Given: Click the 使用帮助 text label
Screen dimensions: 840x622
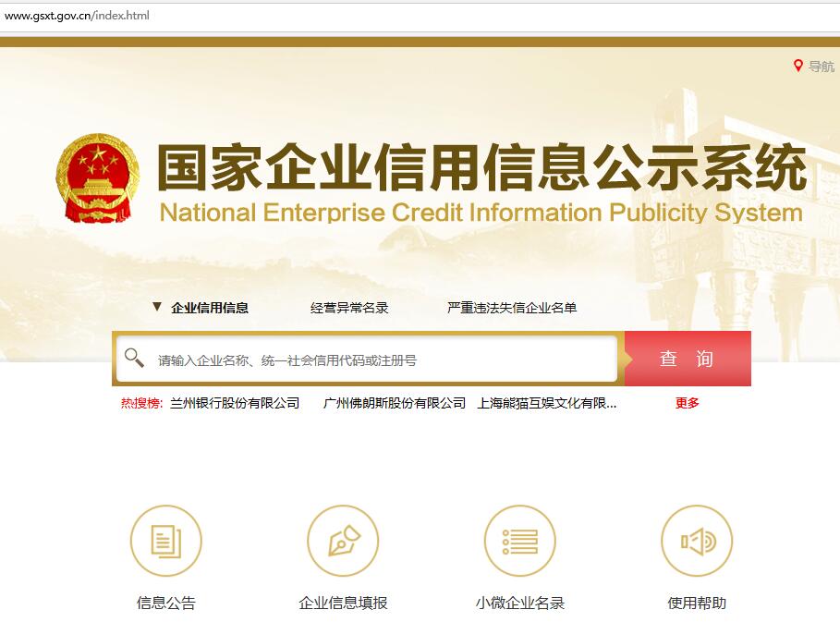Looking at the screenshot, I should click(697, 603).
